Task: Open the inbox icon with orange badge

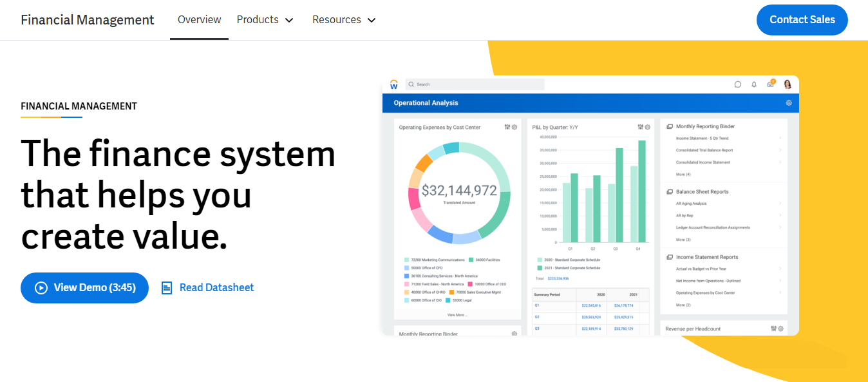Action: pos(770,84)
